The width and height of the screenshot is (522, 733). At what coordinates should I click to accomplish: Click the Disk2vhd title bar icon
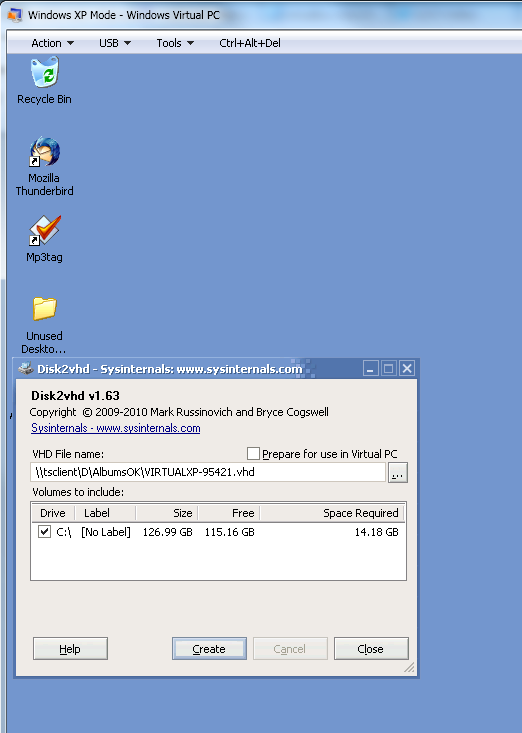click(26, 369)
